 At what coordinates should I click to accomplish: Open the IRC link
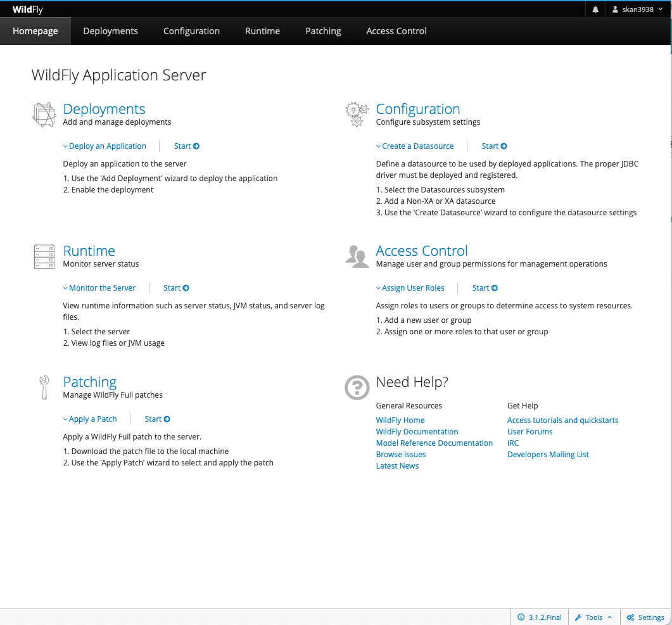513,443
